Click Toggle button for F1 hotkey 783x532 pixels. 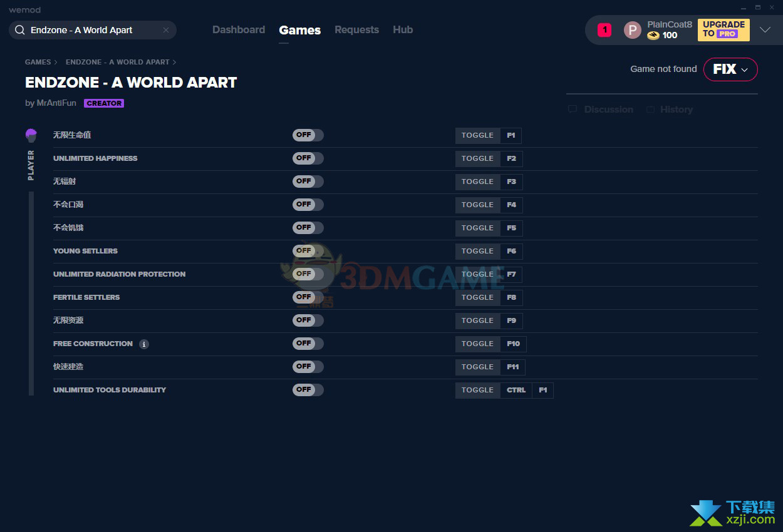[478, 135]
